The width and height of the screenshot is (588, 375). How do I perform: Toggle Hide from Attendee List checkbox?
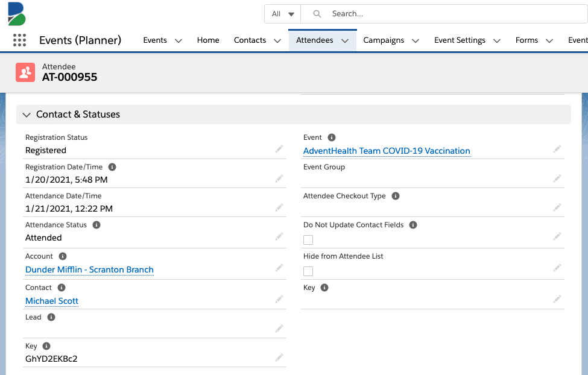(308, 271)
